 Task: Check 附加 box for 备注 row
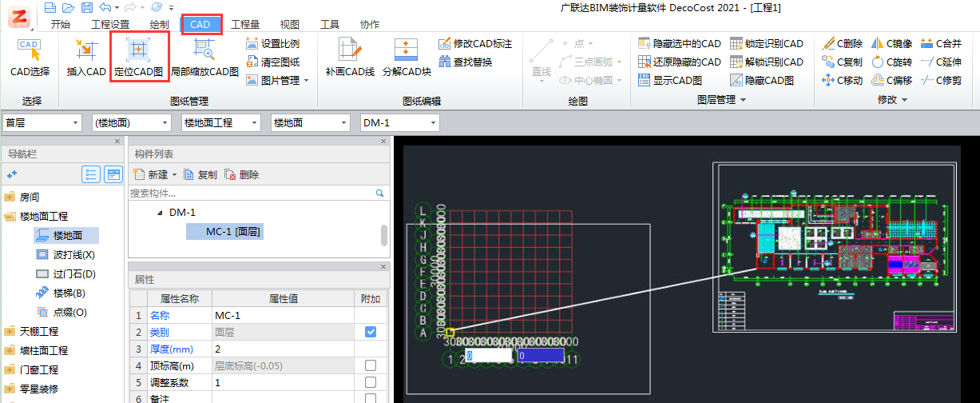[x=371, y=398]
